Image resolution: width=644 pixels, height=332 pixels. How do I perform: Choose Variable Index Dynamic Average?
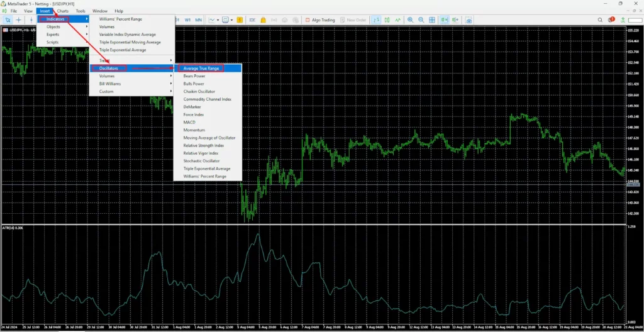(132, 35)
